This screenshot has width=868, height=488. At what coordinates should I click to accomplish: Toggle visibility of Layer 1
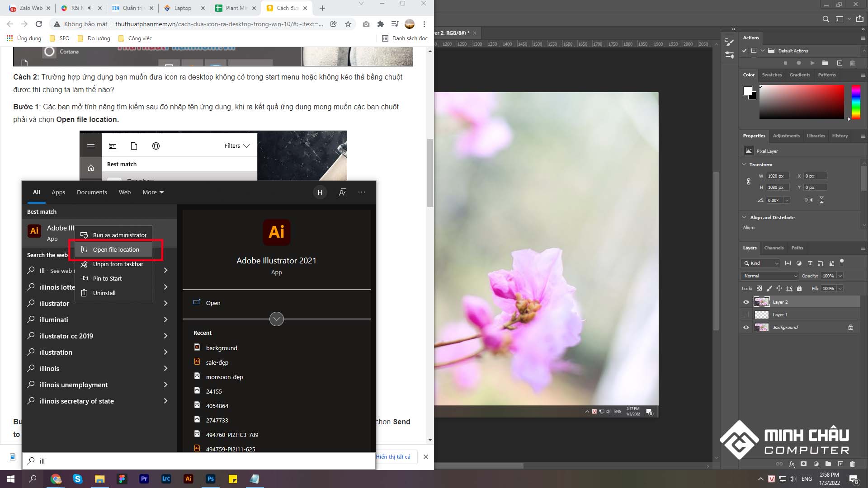(x=745, y=314)
